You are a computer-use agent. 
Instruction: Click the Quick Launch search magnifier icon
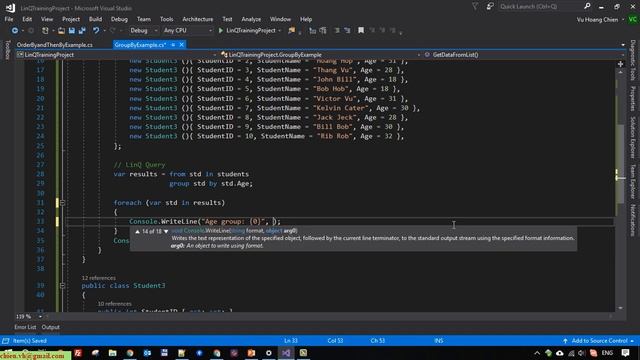587,7
